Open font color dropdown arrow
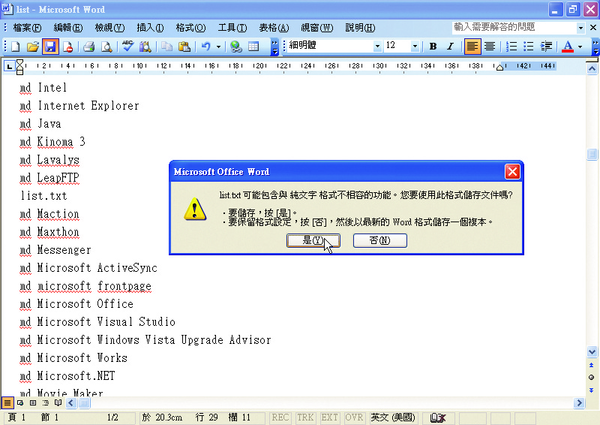600x425 pixels. pyautogui.click(x=580, y=47)
